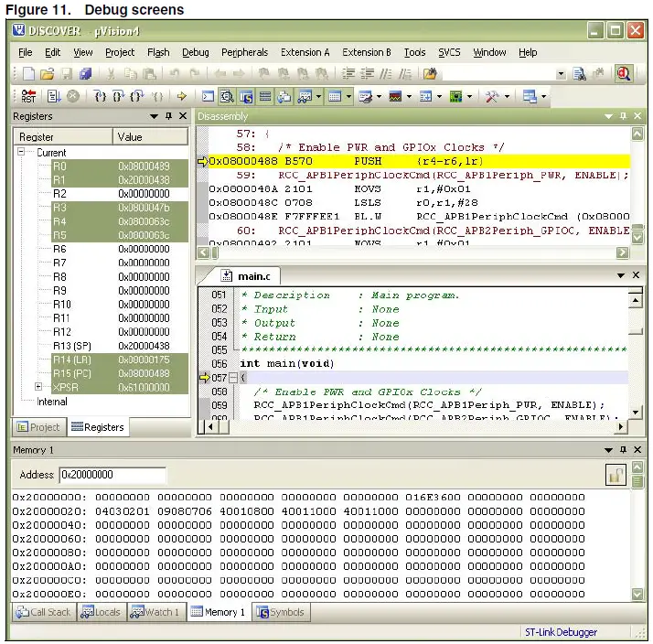Open a file using the folder icon
The width and height of the screenshot is (653, 644).
47,74
